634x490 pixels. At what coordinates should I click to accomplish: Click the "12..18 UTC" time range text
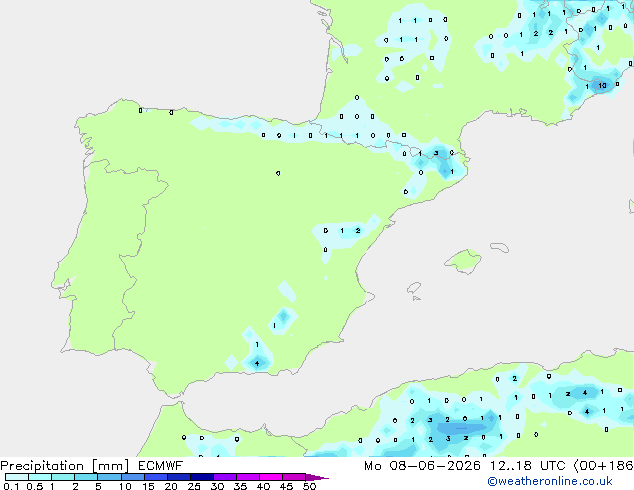(527, 466)
